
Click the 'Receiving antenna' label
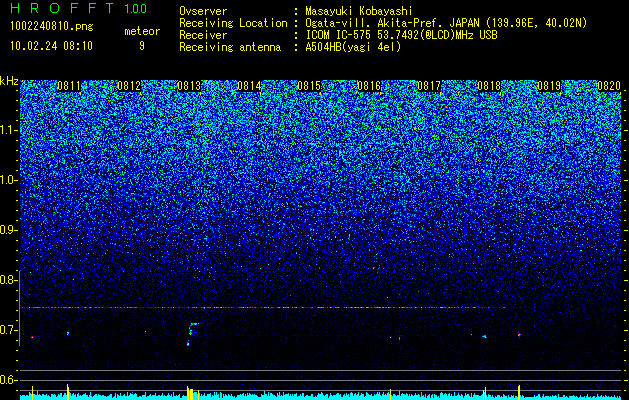pyautogui.click(x=230, y=47)
